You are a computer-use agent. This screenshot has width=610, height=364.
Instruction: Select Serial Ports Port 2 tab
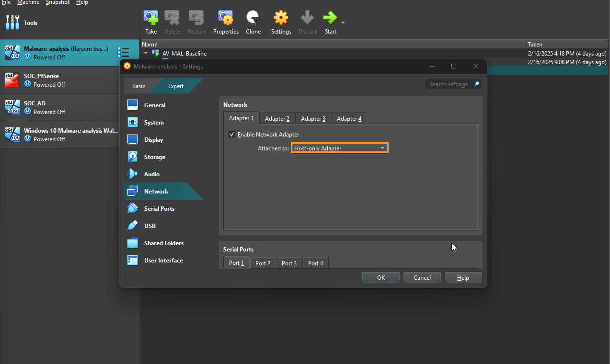pyautogui.click(x=263, y=263)
